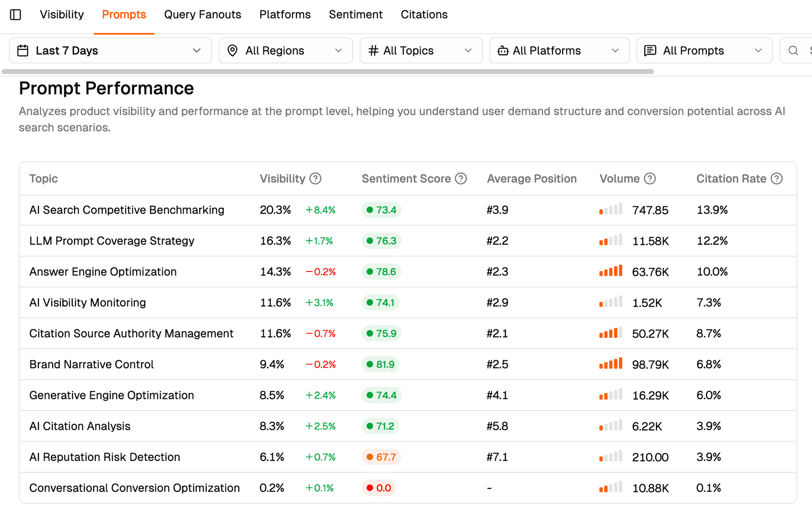Click the Volume column help icon
Screen dimensions: 812x513
point(650,178)
